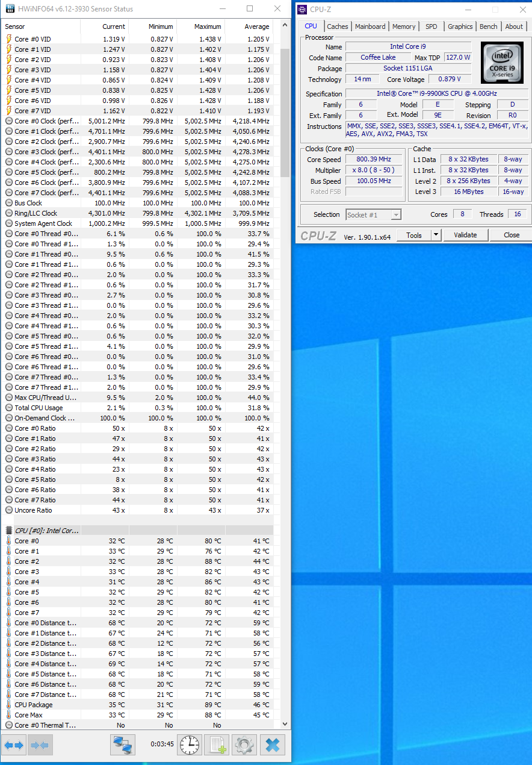Click the Specification field i9-9900KS text
532x765 pixels.
click(437, 93)
